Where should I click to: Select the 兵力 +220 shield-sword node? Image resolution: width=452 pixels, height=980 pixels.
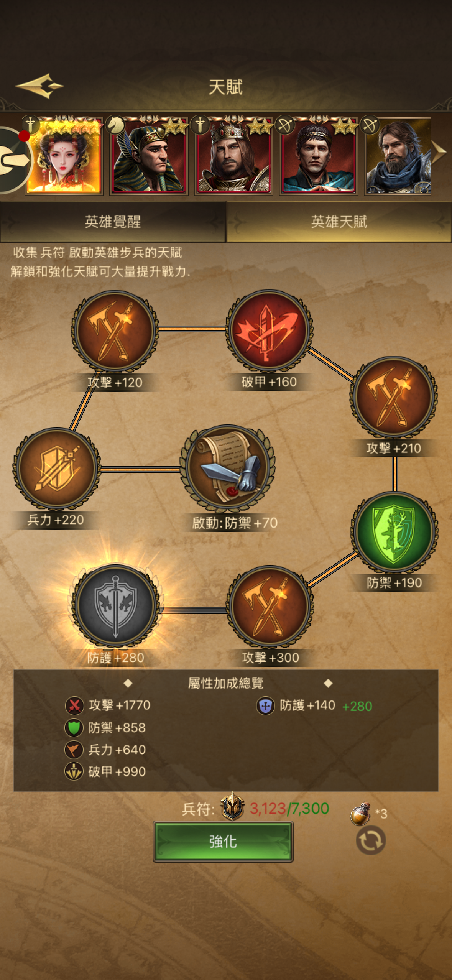click(x=57, y=469)
